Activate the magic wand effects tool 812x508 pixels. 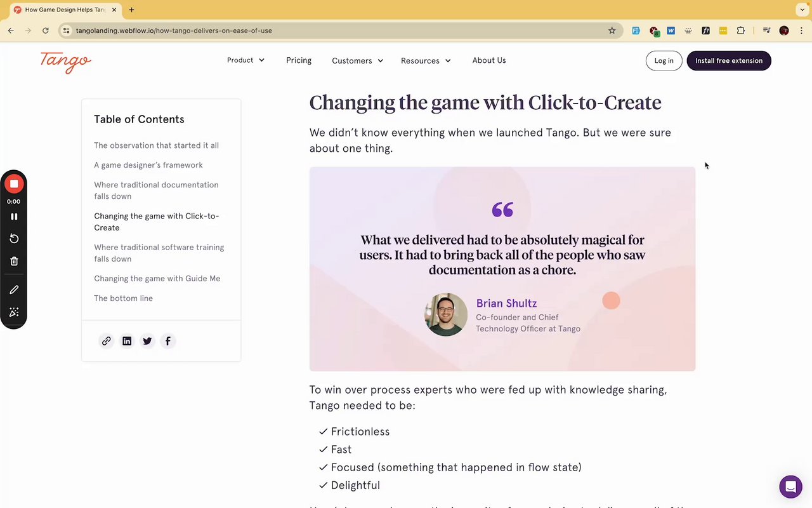14,312
